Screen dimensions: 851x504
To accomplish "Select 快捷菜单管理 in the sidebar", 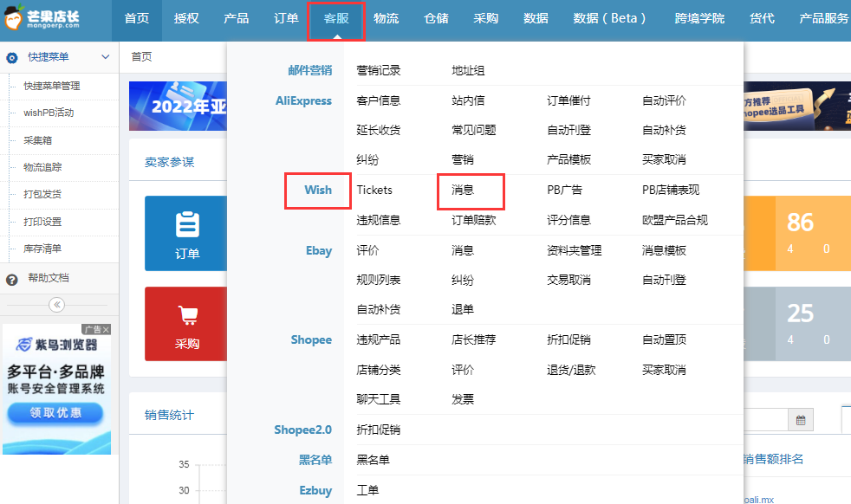I will (51, 86).
